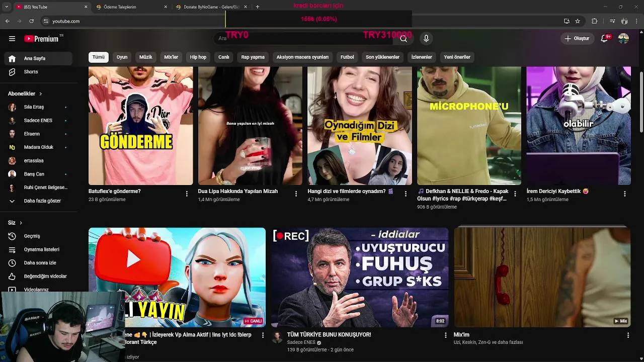Switch to Donate ByNoGame browser tab
Viewport: 644px width, 362px height.
pos(211,7)
